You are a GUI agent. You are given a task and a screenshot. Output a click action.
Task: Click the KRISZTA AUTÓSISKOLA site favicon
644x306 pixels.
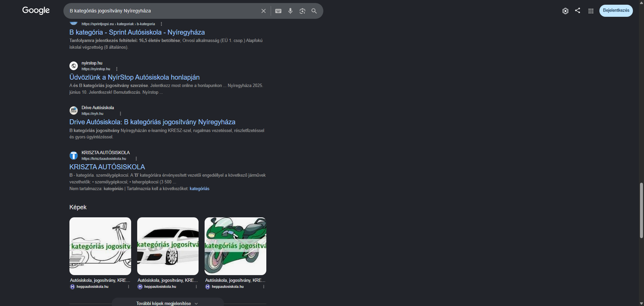(73, 156)
